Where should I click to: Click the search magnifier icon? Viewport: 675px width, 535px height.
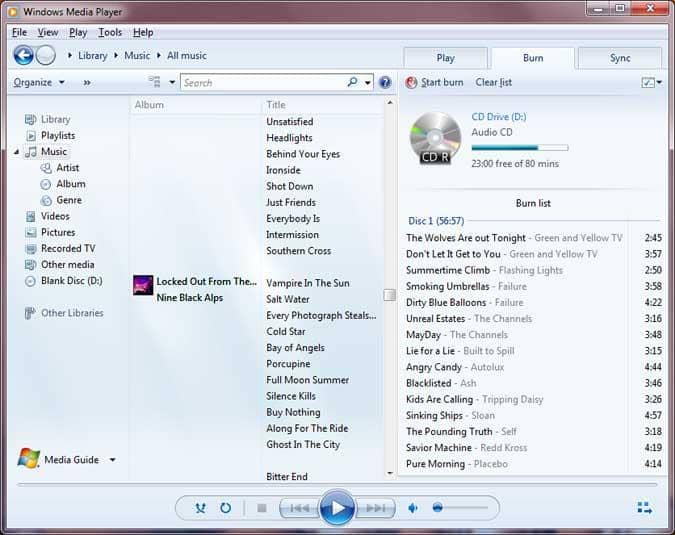point(352,82)
